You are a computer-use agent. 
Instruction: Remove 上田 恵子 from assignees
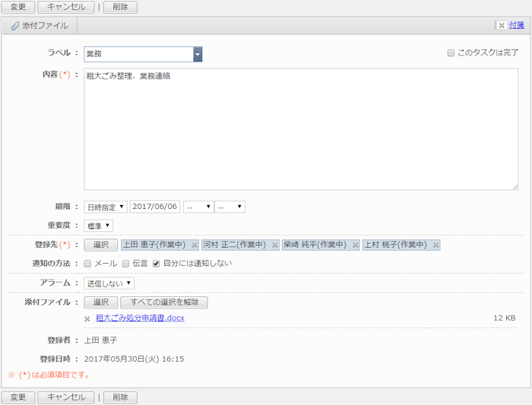(x=195, y=245)
